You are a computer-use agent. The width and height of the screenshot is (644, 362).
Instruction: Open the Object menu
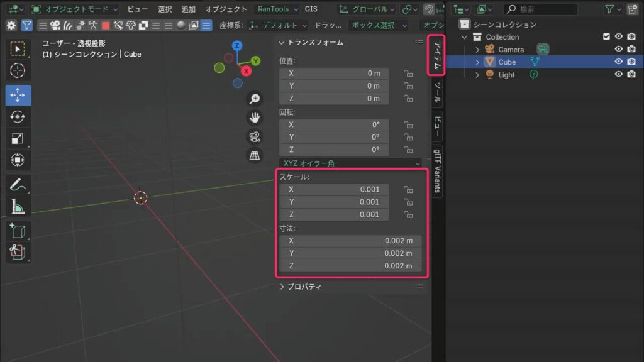click(x=226, y=9)
